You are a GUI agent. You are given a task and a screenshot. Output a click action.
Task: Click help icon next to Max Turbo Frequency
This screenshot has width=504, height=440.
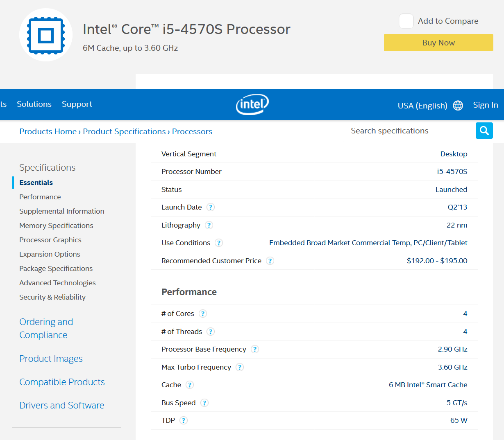tap(240, 367)
